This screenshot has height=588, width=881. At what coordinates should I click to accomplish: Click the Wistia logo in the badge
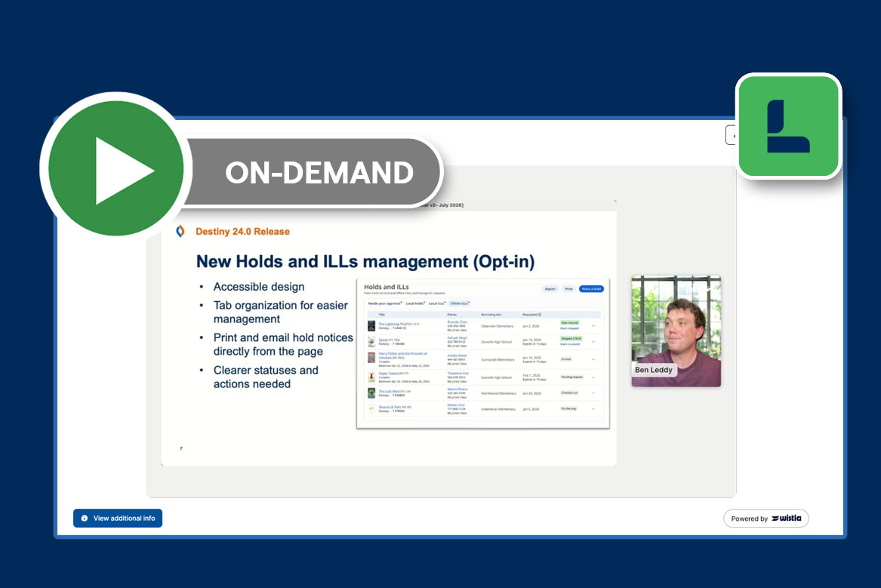click(x=787, y=518)
